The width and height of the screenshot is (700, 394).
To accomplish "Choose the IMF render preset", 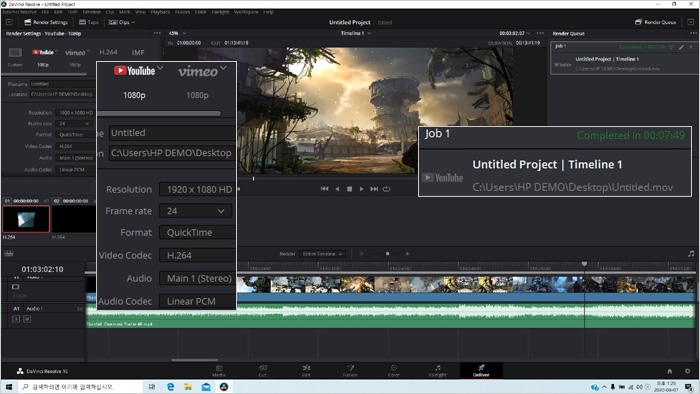I will pyautogui.click(x=138, y=52).
